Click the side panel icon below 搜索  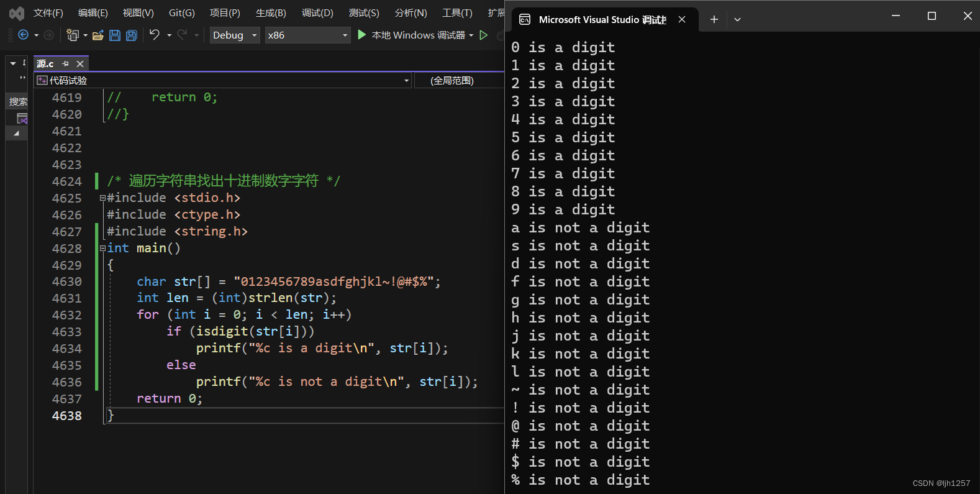point(22,118)
